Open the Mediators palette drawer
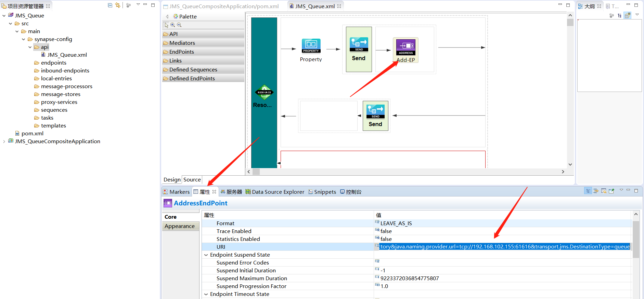644x299 pixels. [203, 43]
